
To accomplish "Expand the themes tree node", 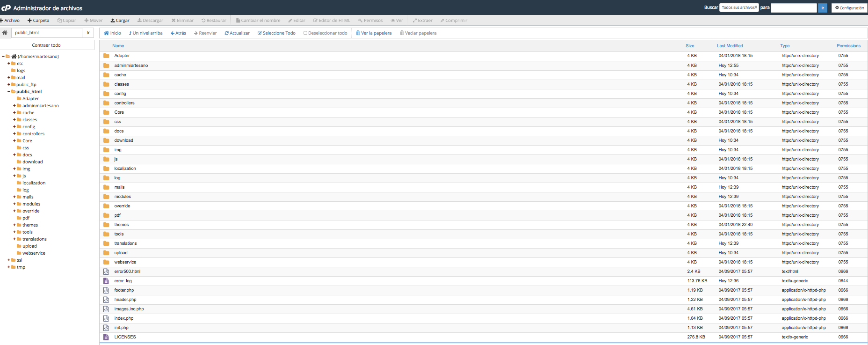I will pos(14,225).
